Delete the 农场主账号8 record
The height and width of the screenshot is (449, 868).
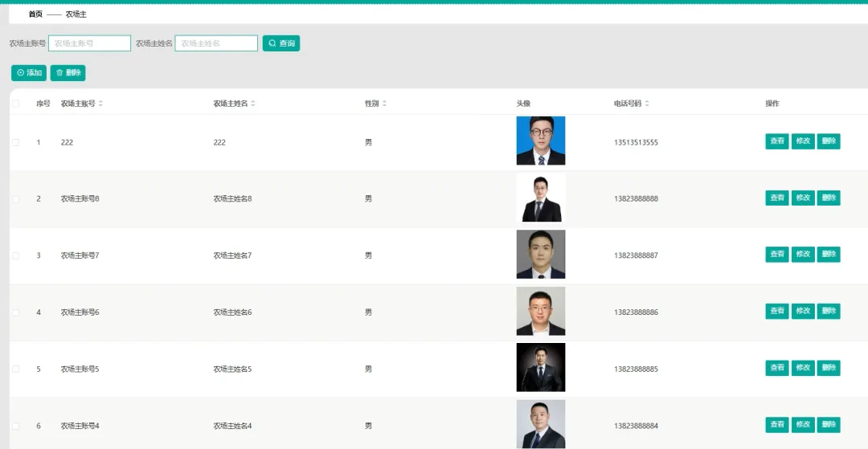(829, 198)
